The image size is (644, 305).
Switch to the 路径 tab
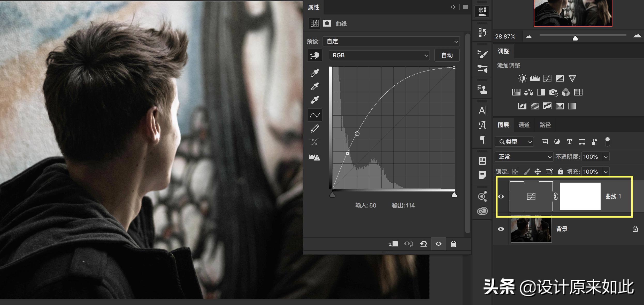545,125
